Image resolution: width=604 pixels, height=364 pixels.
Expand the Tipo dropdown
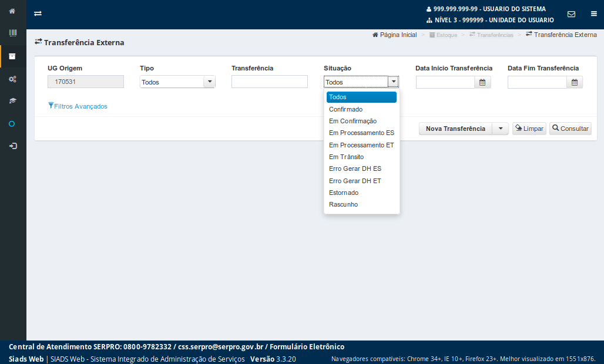pyautogui.click(x=210, y=82)
